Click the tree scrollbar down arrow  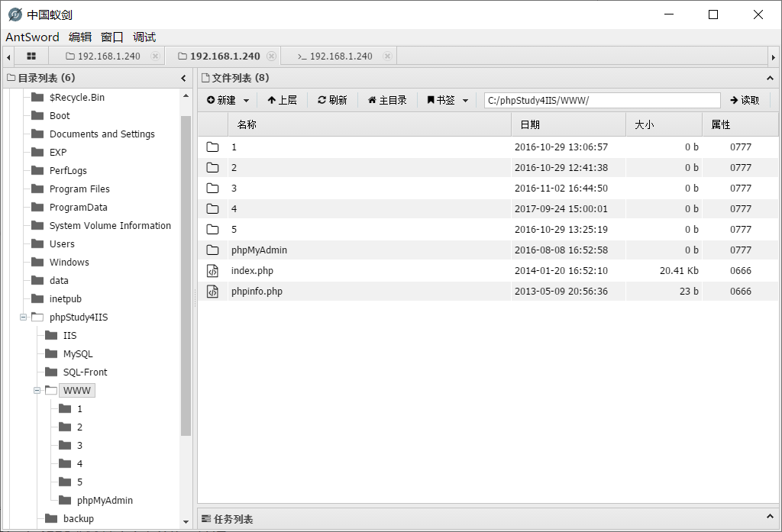click(186, 522)
